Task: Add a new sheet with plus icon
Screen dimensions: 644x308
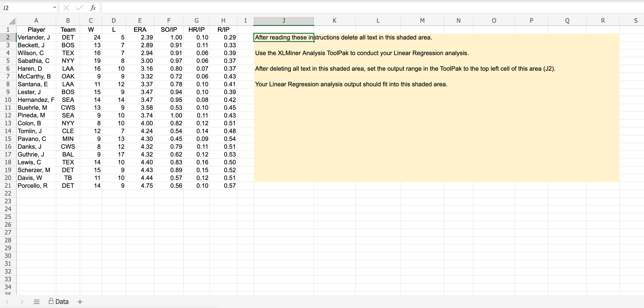Action: coord(80,302)
